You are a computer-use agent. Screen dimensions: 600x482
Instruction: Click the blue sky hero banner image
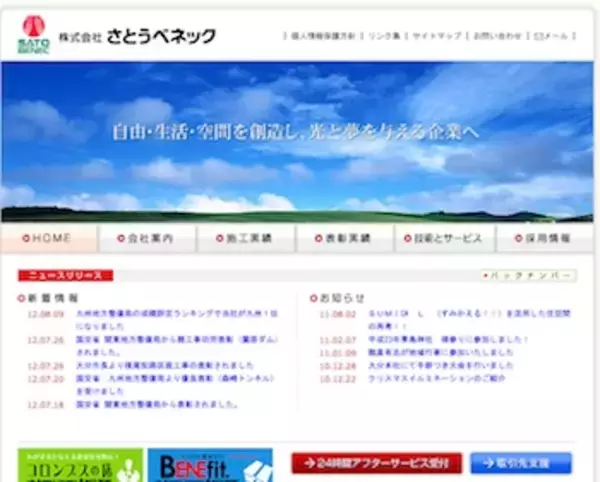(x=297, y=142)
